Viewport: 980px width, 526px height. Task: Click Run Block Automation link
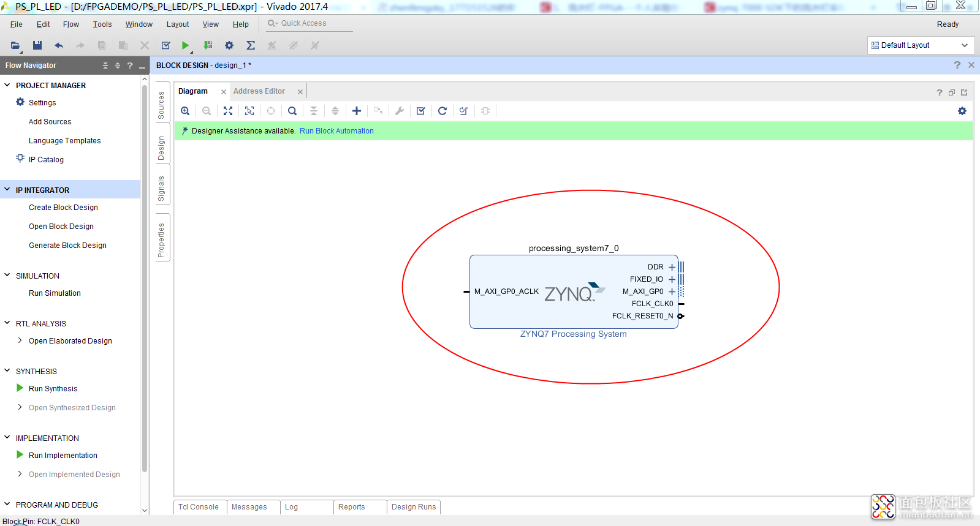336,131
